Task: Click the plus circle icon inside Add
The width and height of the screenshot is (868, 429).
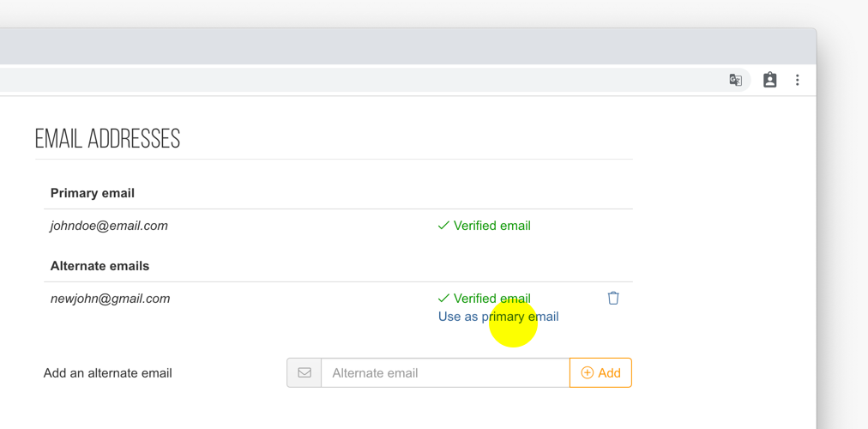Action: click(587, 372)
